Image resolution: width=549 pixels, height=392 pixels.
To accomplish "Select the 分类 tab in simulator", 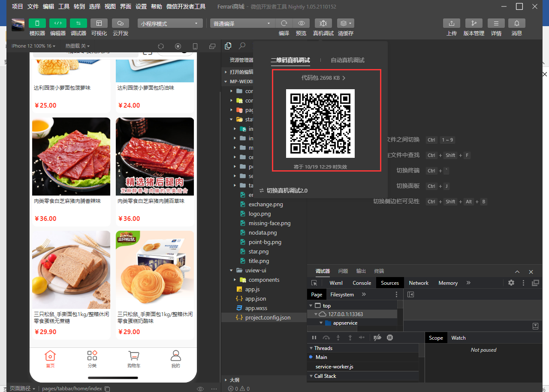I will 92,359.
